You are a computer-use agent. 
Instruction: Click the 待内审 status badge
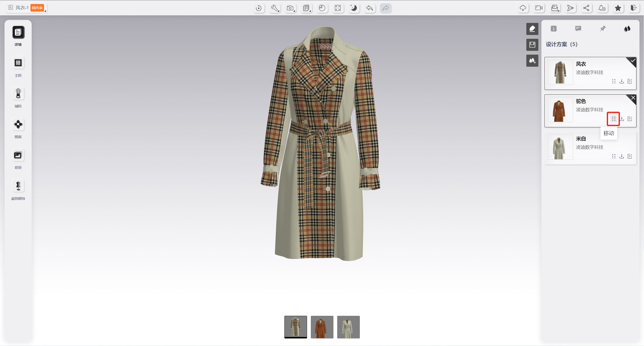click(37, 8)
